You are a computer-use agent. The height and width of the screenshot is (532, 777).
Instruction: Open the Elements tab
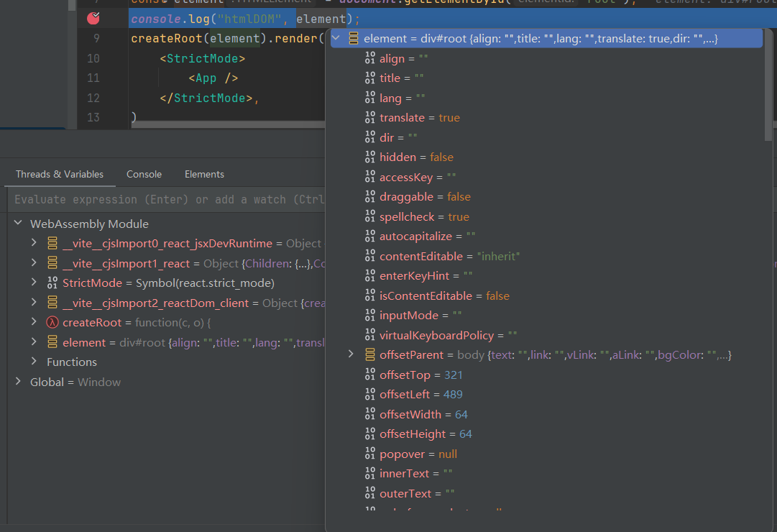tap(204, 174)
